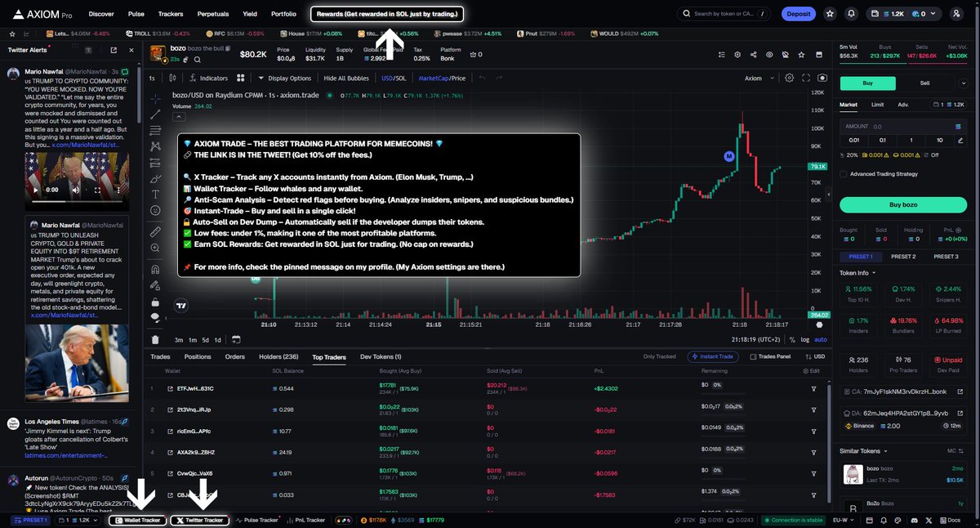980x528 pixels.
Task: Click the Buy bozo button
Action: click(903, 204)
